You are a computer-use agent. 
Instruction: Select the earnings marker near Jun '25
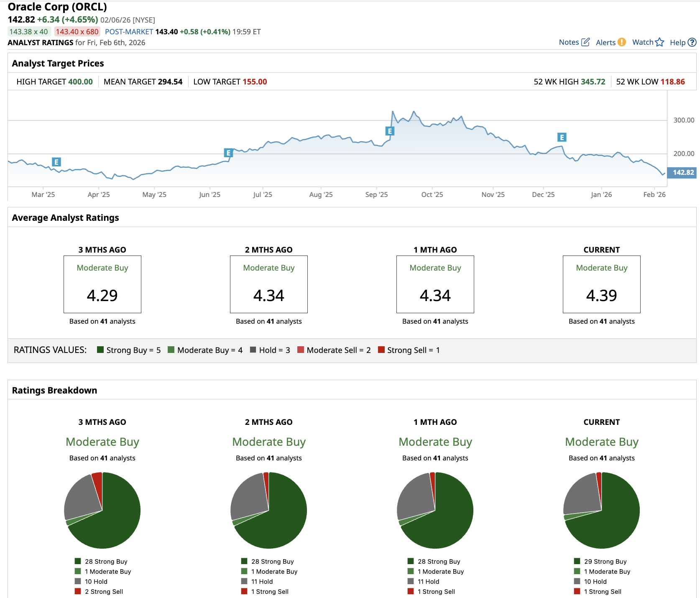[x=228, y=153]
